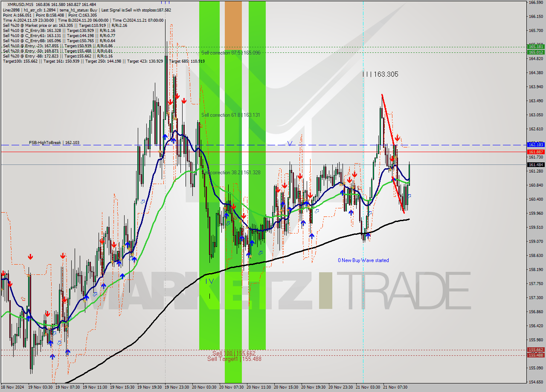The image size is (546, 392).
Task: Click the green 165.012 price tag
Action: pos(536,52)
